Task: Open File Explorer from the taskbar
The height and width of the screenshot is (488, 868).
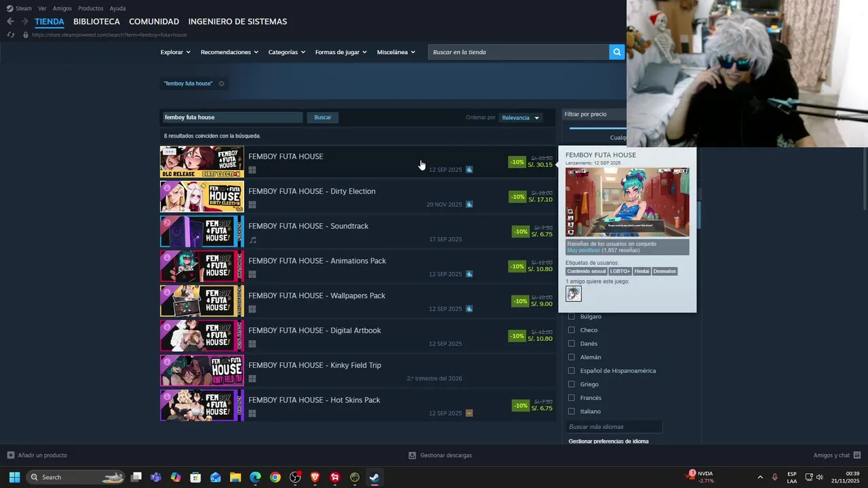Action: pyautogui.click(x=235, y=477)
